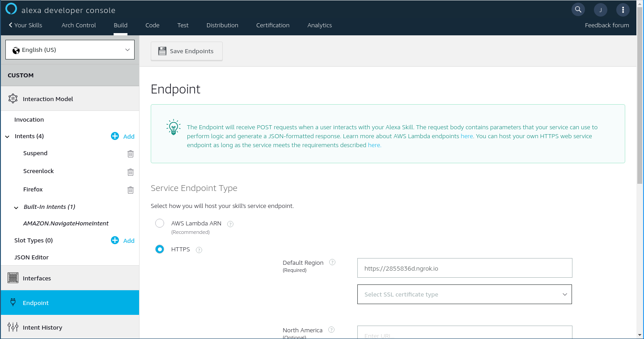Click Add text link next to Intents

coord(129,136)
